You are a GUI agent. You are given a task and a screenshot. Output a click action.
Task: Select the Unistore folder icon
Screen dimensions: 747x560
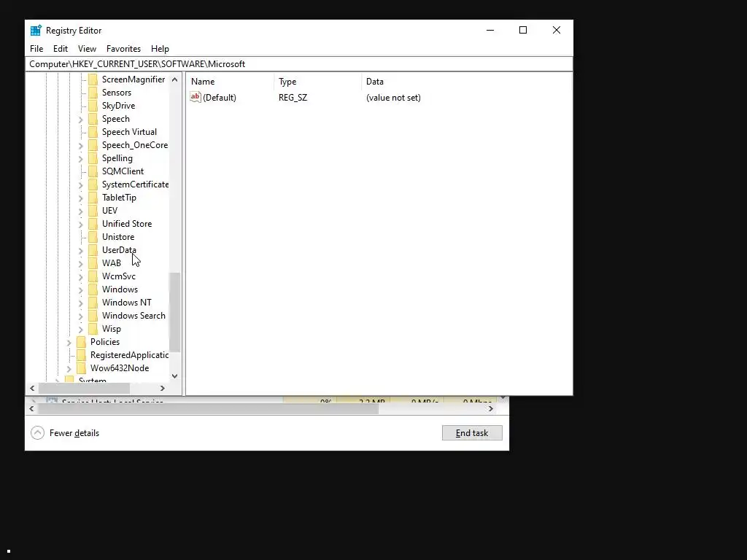pos(93,237)
